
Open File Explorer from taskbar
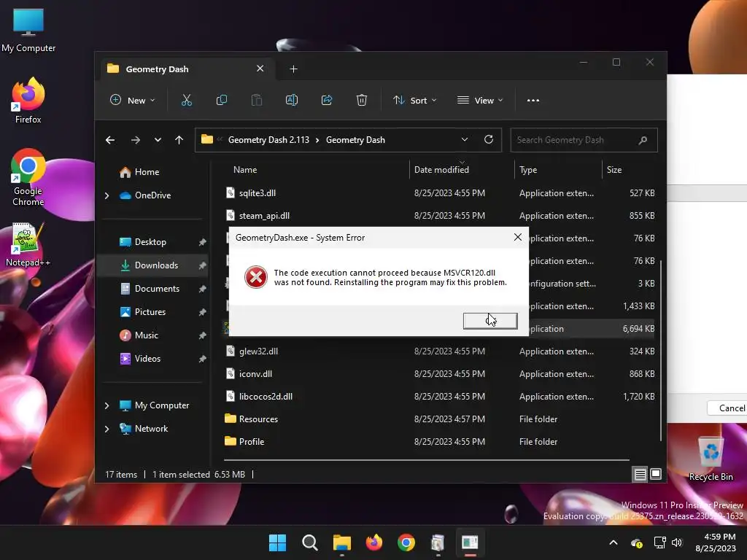(x=341, y=542)
